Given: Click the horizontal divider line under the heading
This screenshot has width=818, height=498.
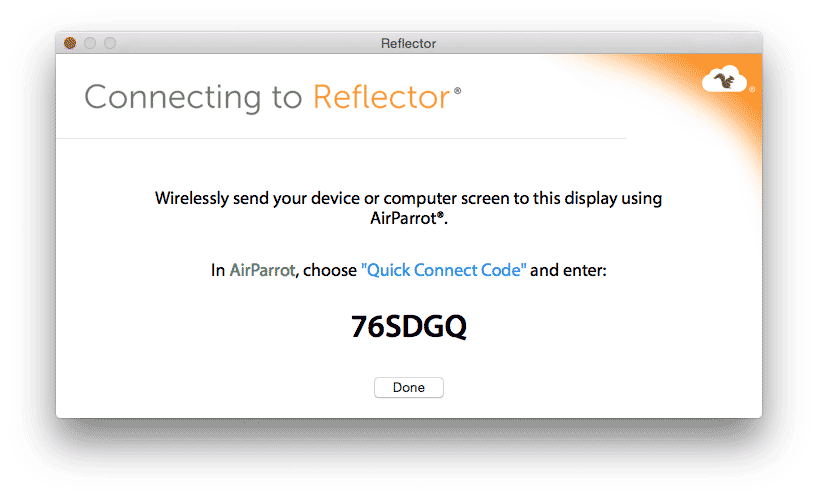Looking at the screenshot, I should pos(340,138).
